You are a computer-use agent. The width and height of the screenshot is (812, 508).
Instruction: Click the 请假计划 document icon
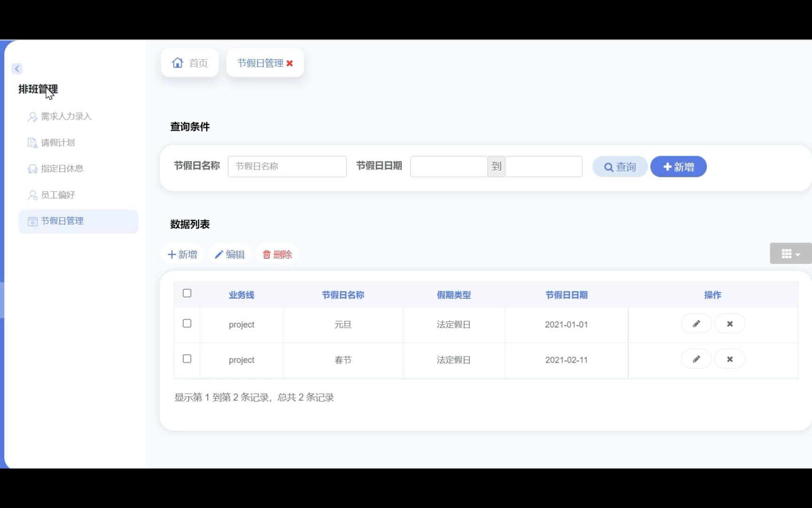pos(32,143)
